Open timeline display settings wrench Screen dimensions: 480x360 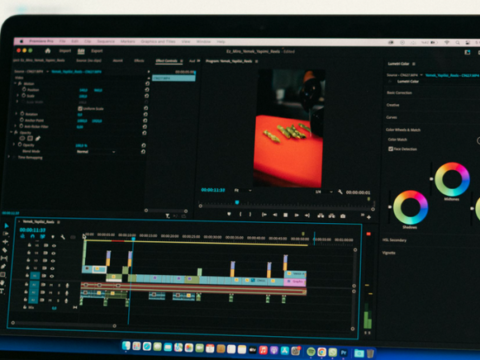point(63,237)
